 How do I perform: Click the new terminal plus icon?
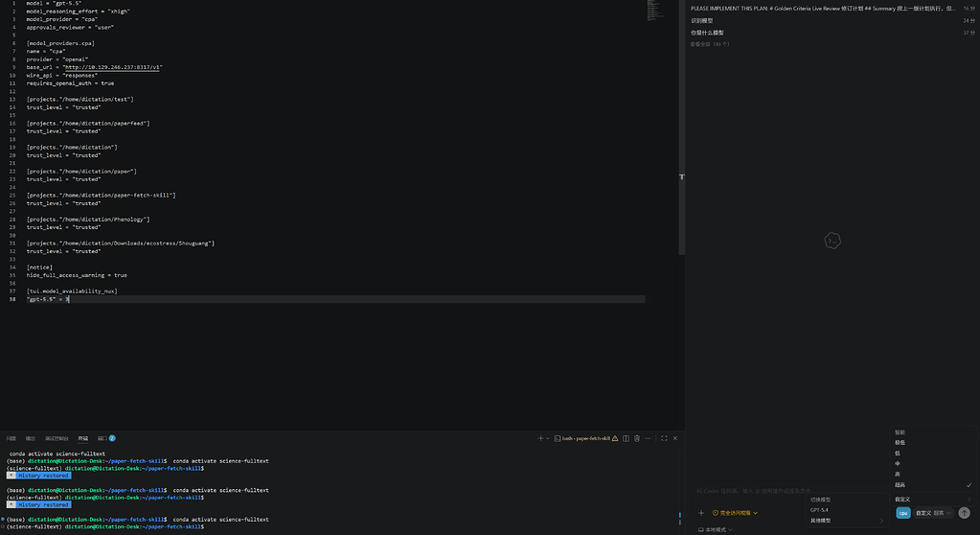(540, 438)
